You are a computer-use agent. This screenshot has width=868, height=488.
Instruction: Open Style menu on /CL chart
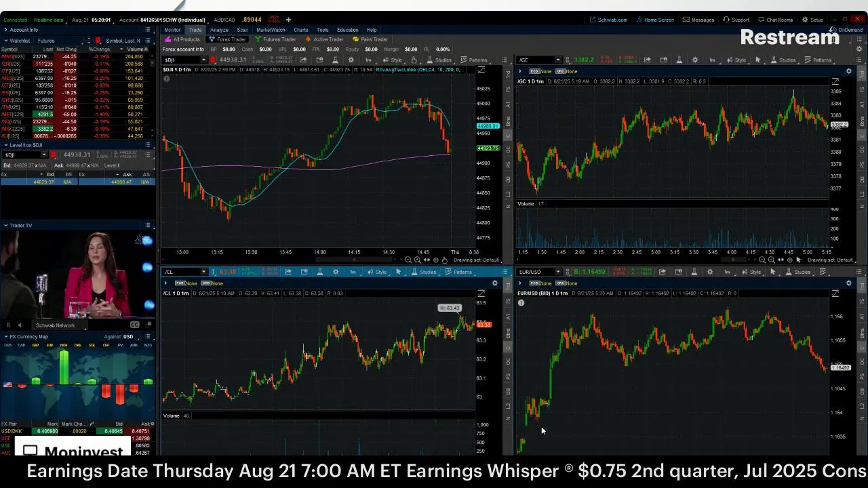[378, 272]
